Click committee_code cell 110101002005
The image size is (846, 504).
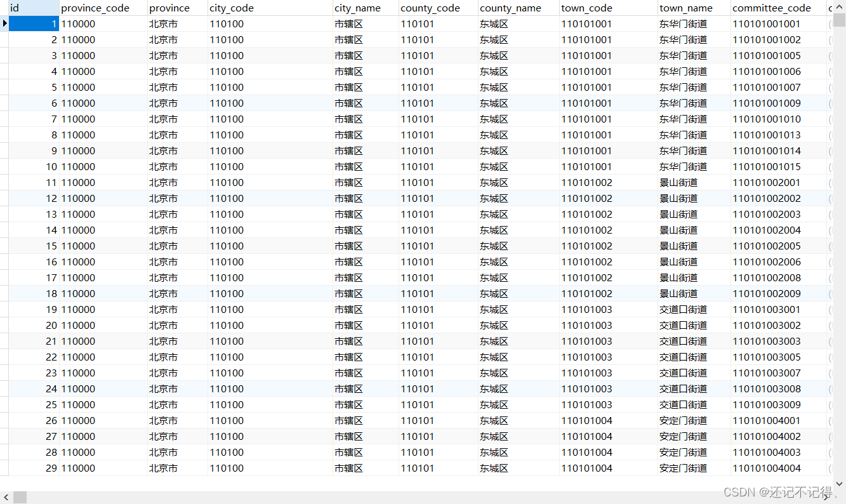pos(779,246)
